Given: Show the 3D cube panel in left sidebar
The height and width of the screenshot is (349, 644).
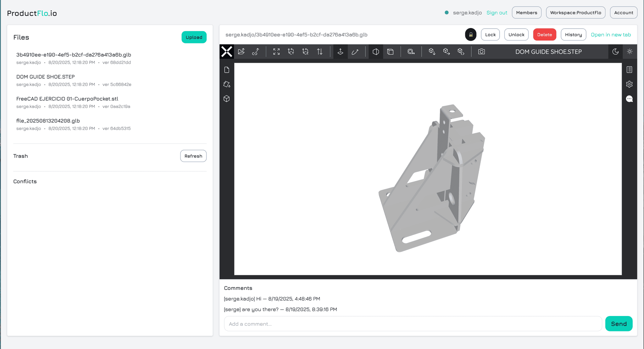Looking at the screenshot, I should 227,99.
